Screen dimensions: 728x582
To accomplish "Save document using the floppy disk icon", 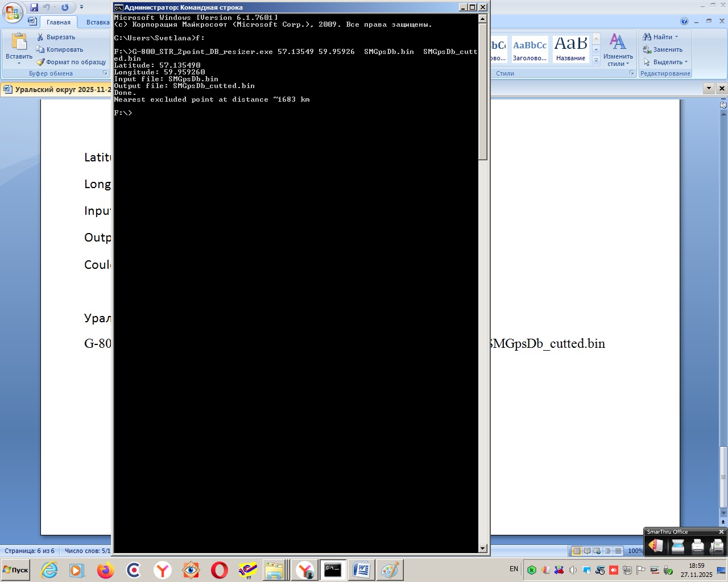I will tap(34, 7).
